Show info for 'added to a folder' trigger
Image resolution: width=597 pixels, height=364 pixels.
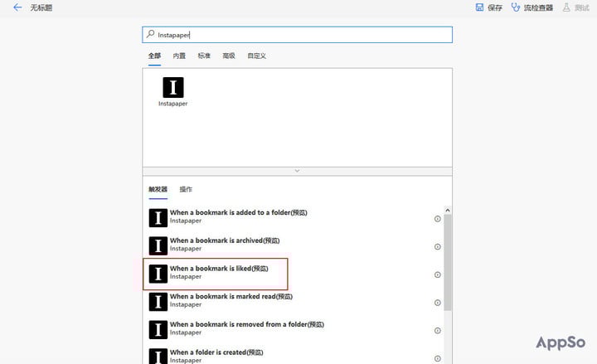click(x=438, y=219)
